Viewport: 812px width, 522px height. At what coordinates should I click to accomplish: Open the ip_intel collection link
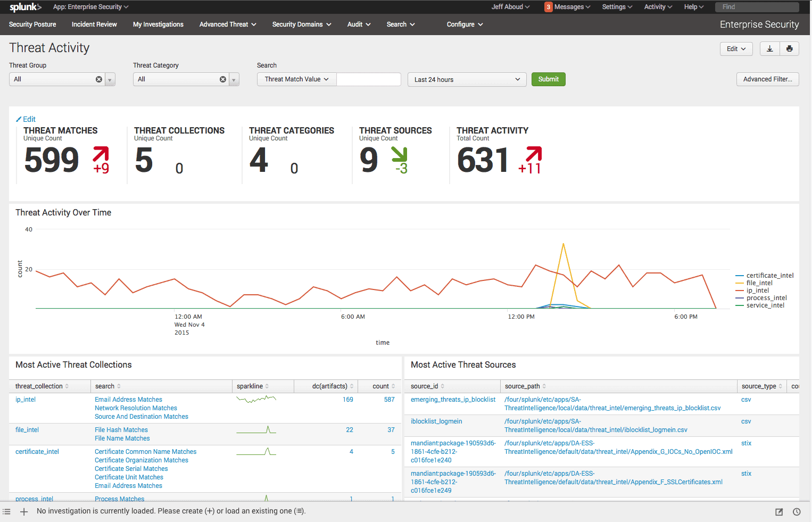(x=26, y=400)
